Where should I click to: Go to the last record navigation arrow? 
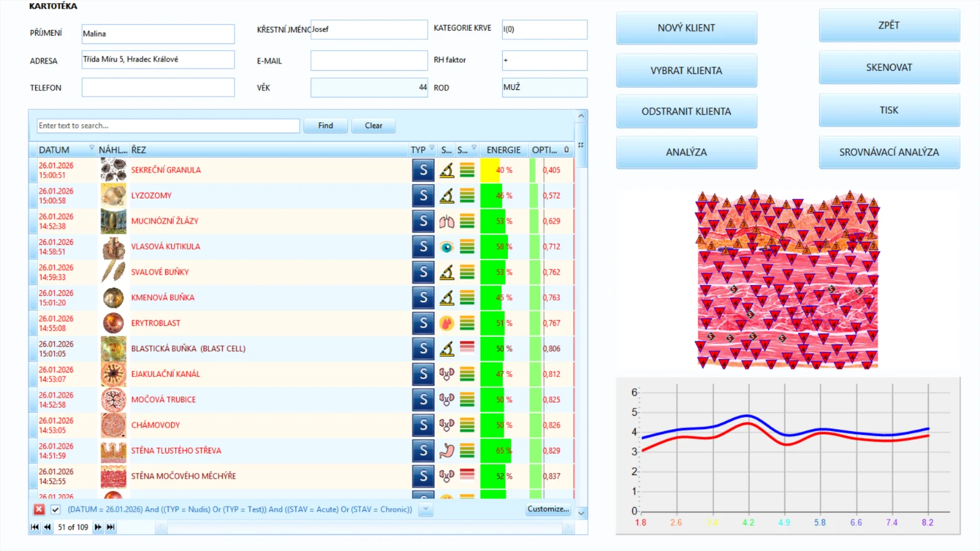pyautogui.click(x=111, y=527)
